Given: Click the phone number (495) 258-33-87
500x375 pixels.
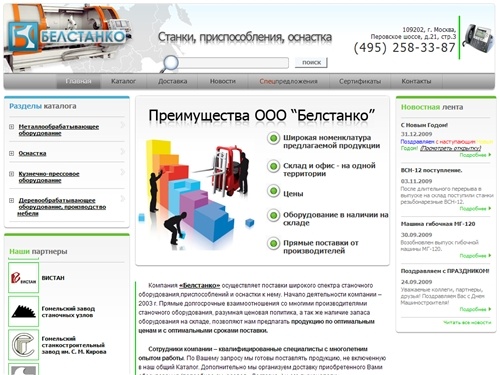Looking at the screenshot, I should tap(404, 48).
